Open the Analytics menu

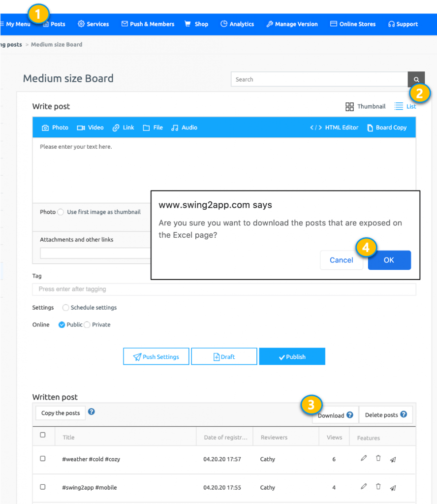pyautogui.click(x=237, y=24)
